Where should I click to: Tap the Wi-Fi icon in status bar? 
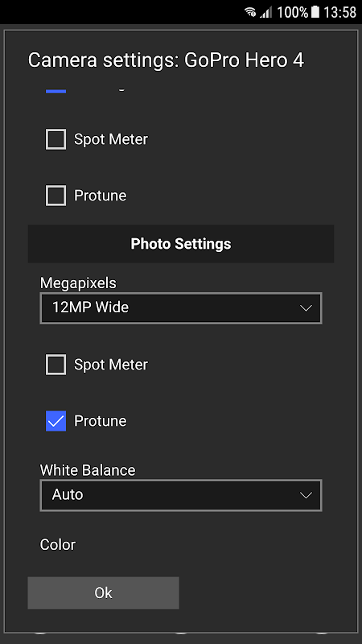(250, 12)
